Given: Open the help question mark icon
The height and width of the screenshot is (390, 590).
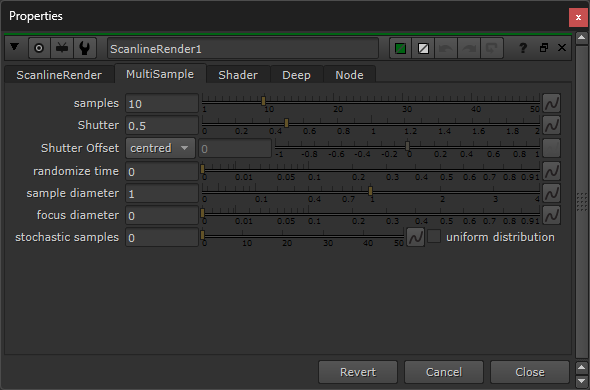Looking at the screenshot, I should coord(523,48).
